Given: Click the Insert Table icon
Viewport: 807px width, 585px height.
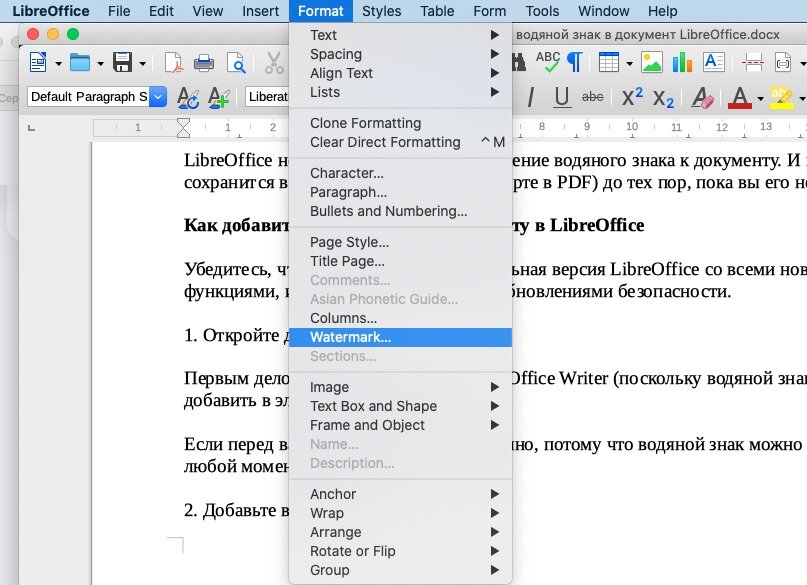Looking at the screenshot, I should point(609,63).
